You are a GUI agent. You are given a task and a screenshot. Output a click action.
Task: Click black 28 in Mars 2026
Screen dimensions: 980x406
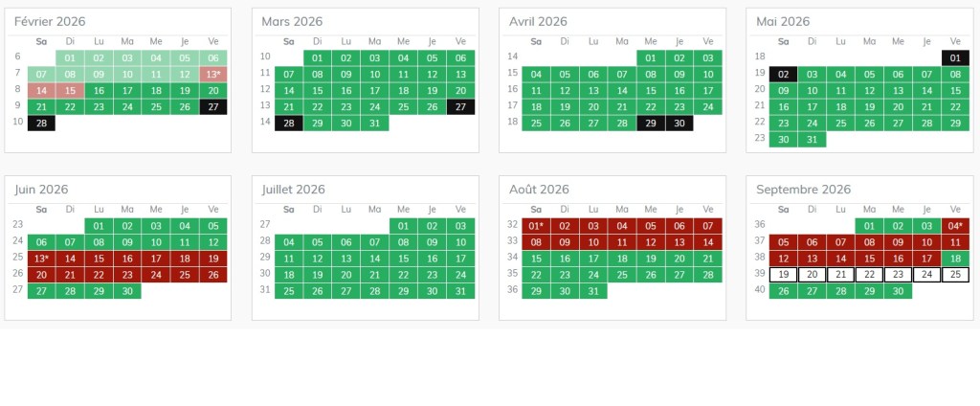pos(289,124)
